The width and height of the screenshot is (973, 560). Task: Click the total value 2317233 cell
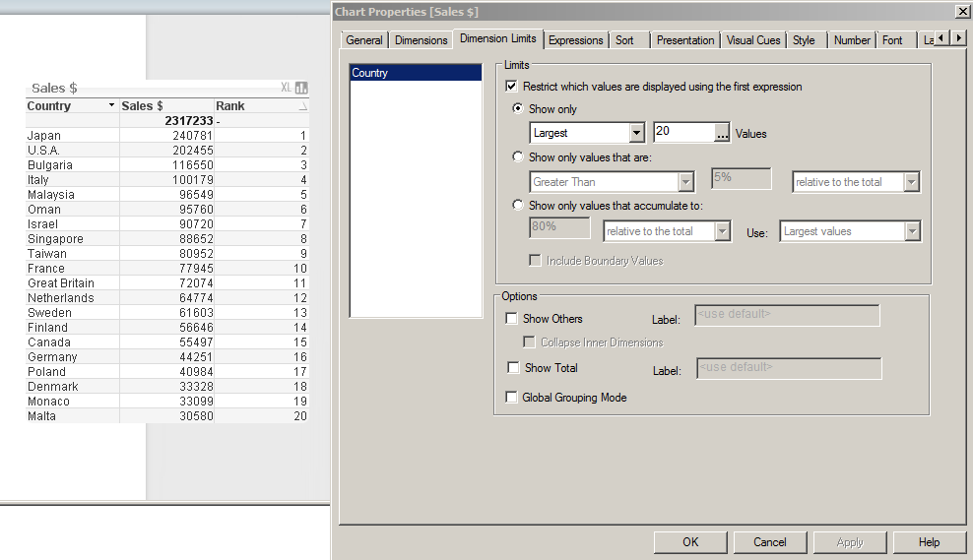[166, 120]
